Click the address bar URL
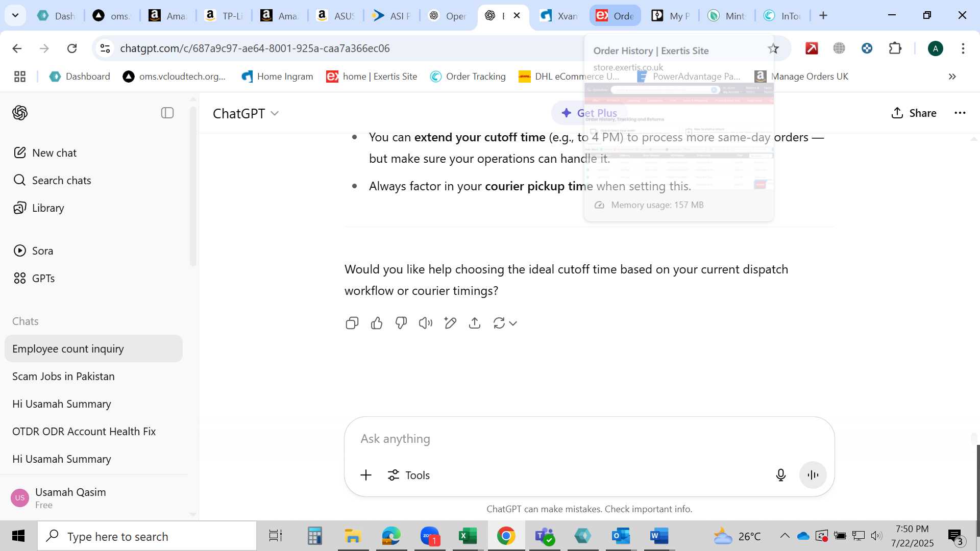 click(255, 48)
